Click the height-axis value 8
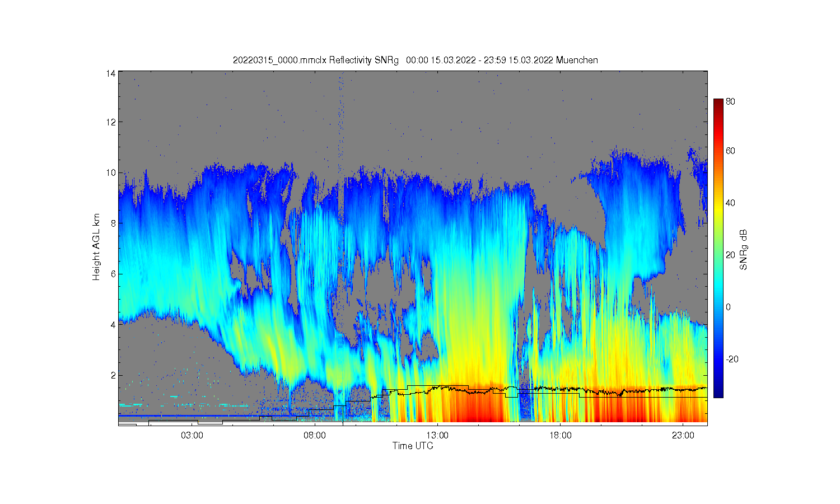 (113, 223)
